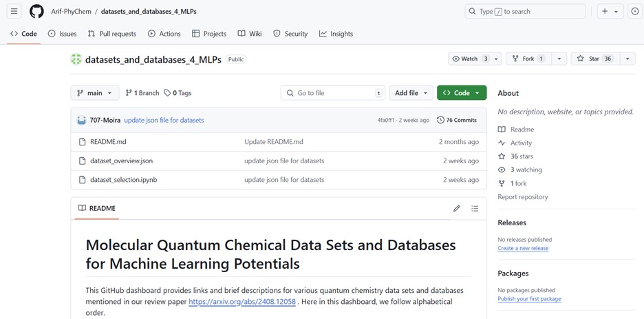Click the file icon next to README.md
The width and height of the screenshot is (644, 319).
coord(82,142)
